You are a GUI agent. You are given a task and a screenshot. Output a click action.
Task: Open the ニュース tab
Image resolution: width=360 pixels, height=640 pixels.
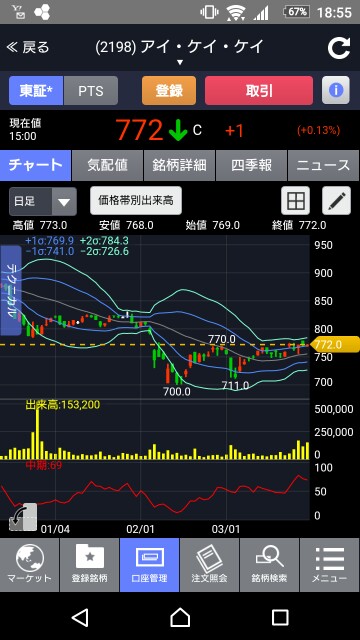[324, 165]
